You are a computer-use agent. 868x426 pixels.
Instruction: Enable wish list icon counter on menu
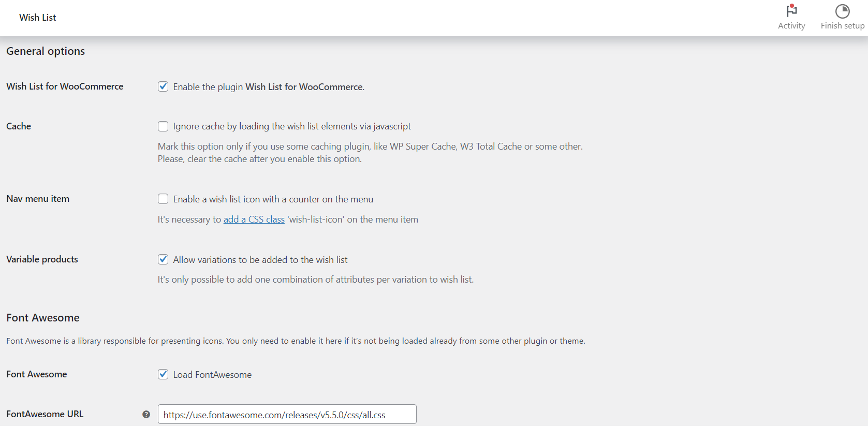163,199
